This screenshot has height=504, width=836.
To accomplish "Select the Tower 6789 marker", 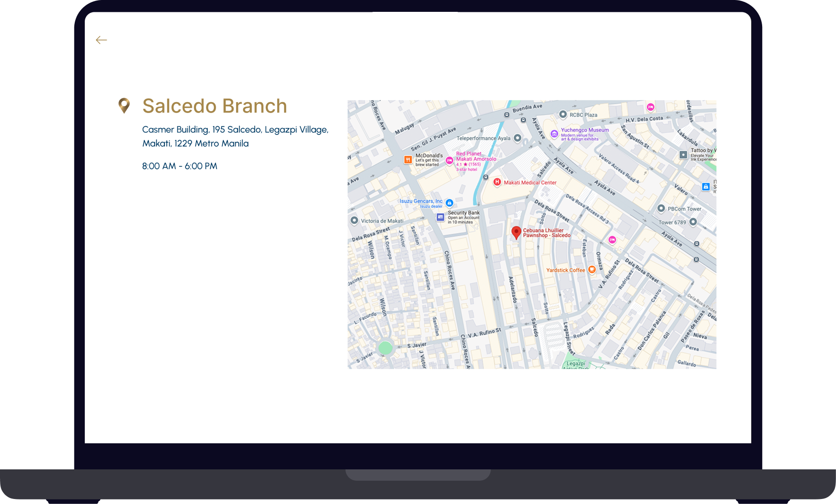I will pos(693,222).
